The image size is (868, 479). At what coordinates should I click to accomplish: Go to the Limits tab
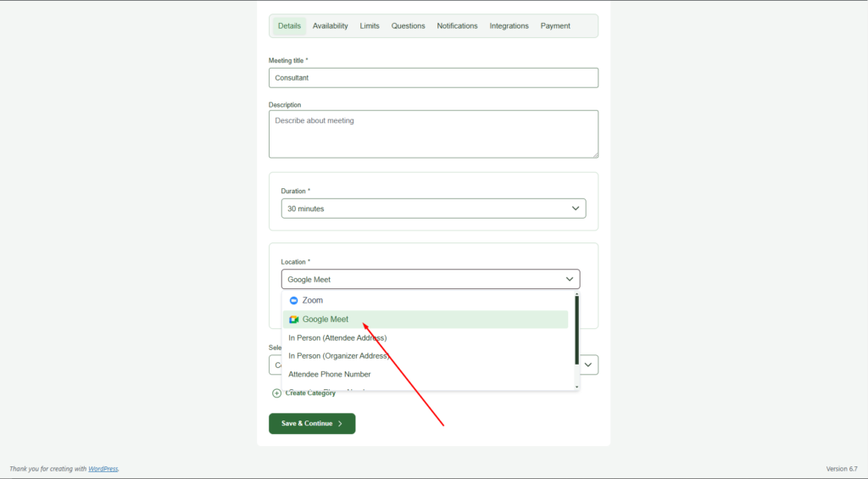[370, 26]
